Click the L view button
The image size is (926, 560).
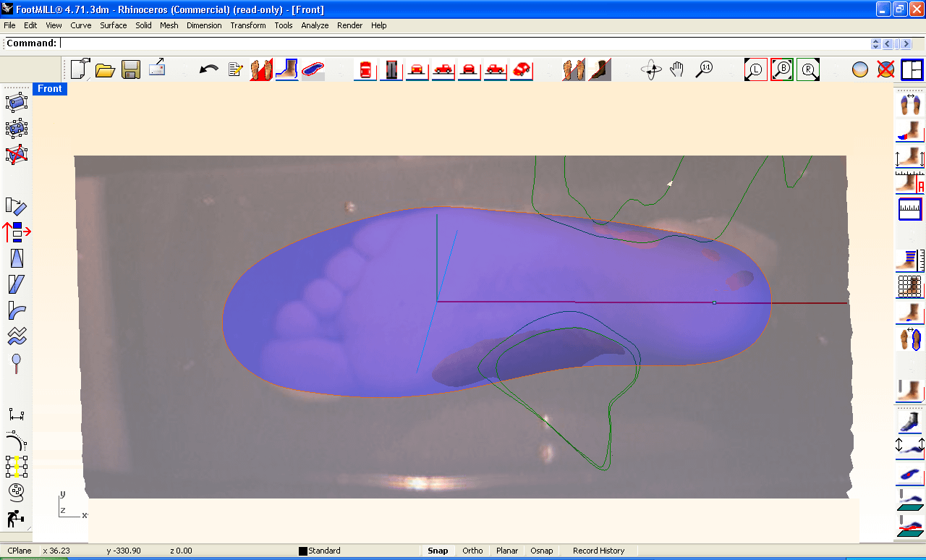tap(756, 69)
